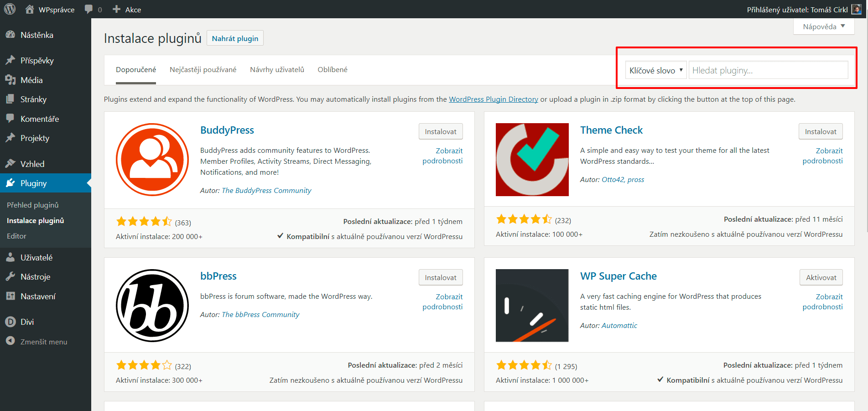
Task: Click the Projekty pin icon
Action: [10, 138]
